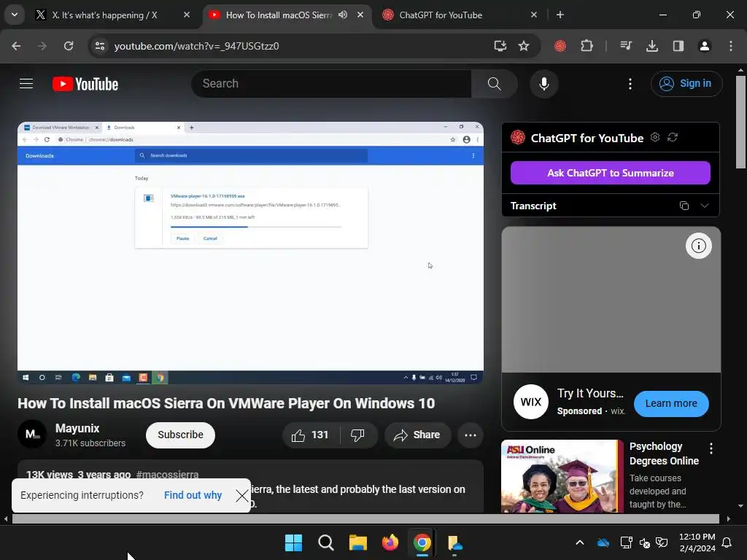This screenshot has width=747, height=560.
Task: Open the Mayunix channel name link
Action: point(77,428)
